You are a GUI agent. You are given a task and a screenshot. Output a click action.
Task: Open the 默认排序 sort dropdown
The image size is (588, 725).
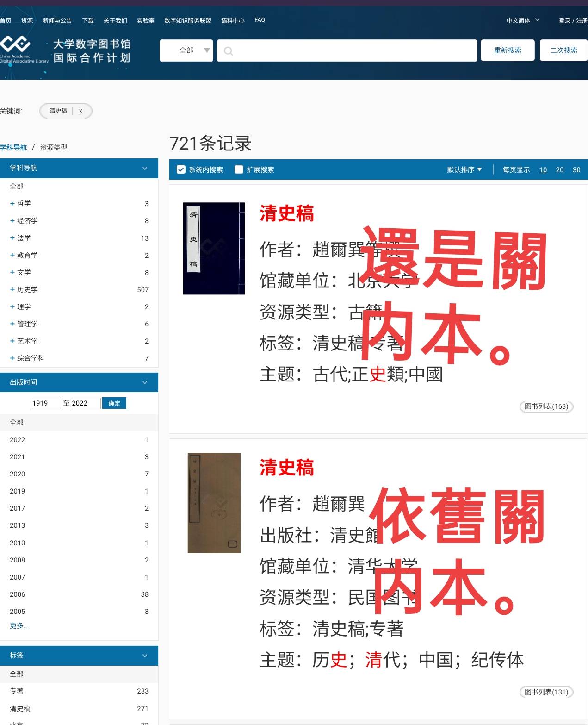click(464, 170)
